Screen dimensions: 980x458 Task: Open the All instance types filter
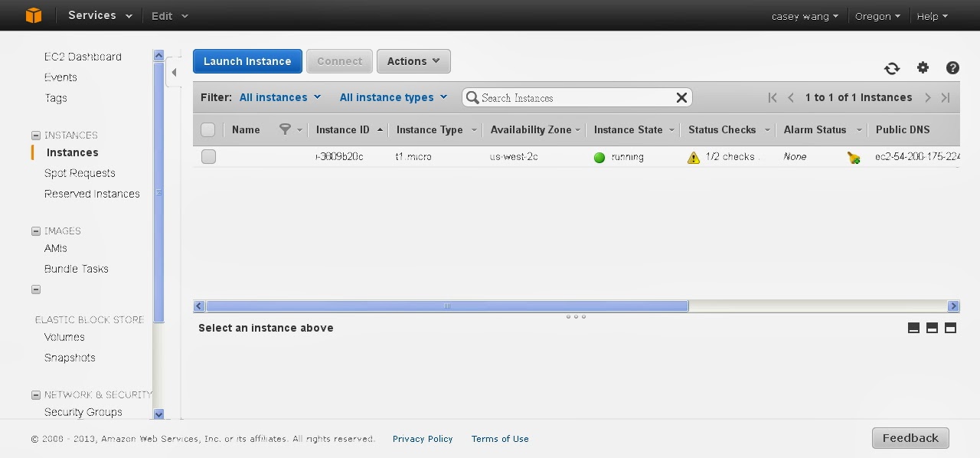point(394,97)
